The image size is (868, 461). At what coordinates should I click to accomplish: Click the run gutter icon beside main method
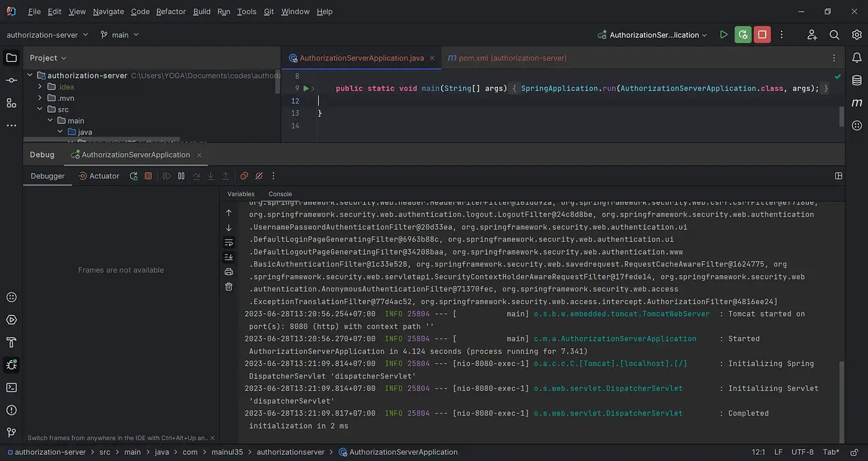click(306, 89)
